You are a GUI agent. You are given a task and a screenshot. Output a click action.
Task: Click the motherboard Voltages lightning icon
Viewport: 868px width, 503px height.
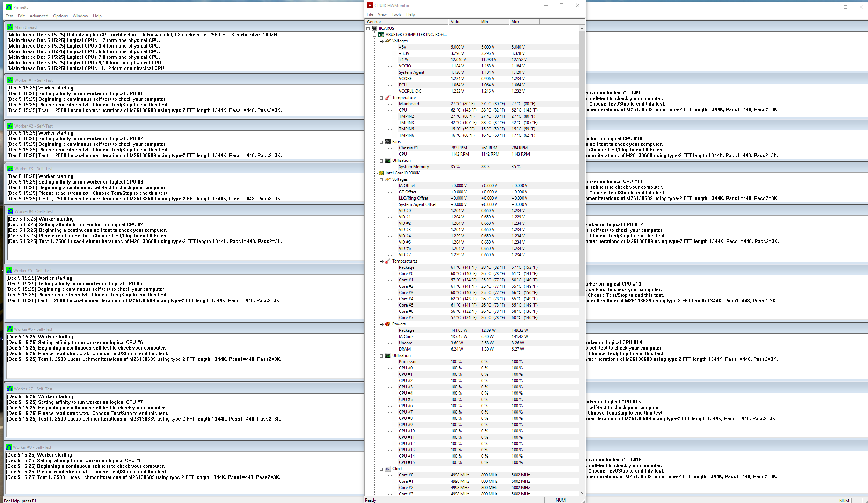pyautogui.click(x=388, y=41)
